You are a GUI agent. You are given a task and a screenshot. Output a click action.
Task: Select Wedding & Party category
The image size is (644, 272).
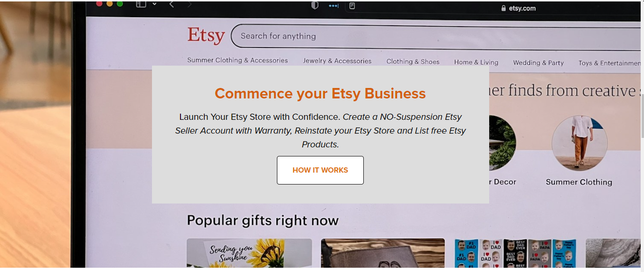538,63
